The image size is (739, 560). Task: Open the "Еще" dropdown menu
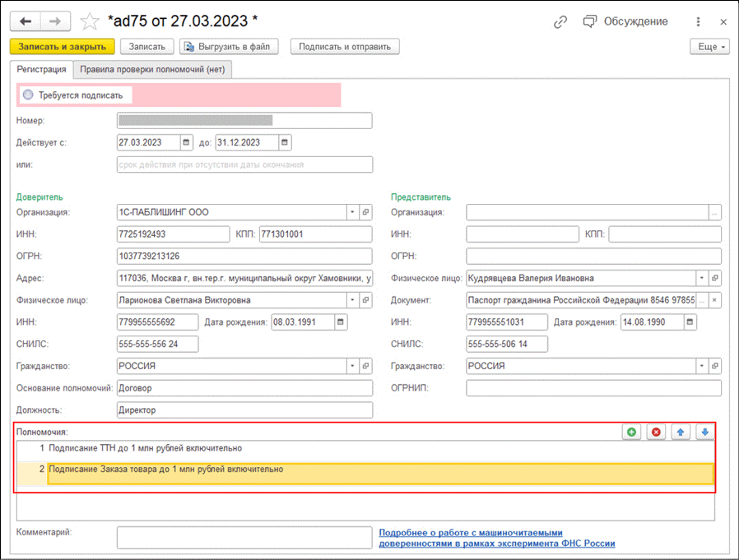(x=712, y=47)
